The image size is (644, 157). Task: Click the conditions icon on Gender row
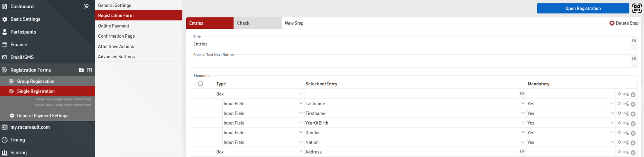pyautogui.click(x=626, y=133)
